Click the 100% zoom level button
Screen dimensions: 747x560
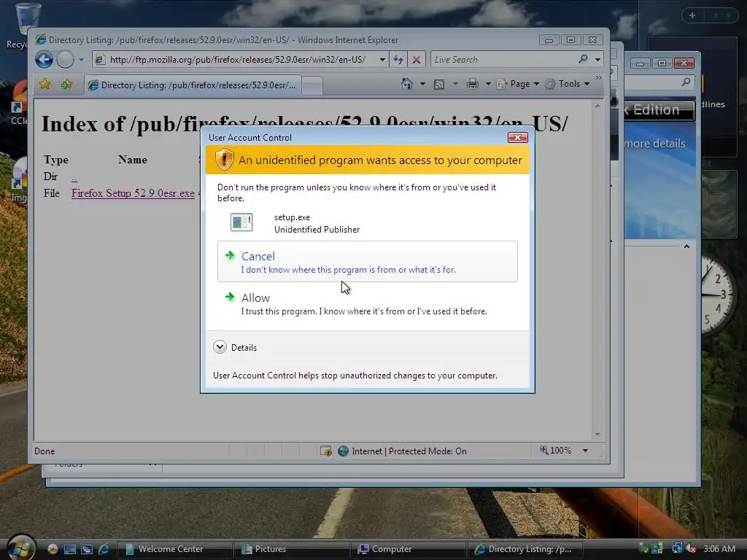pyautogui.click(x=555, y=451)
